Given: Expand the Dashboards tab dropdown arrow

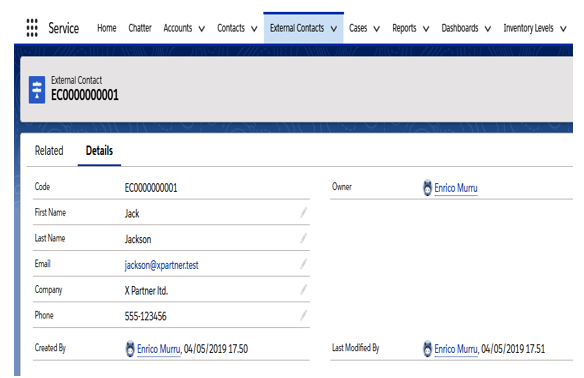Looking at the screenshot, I should [x=488, y=29].
